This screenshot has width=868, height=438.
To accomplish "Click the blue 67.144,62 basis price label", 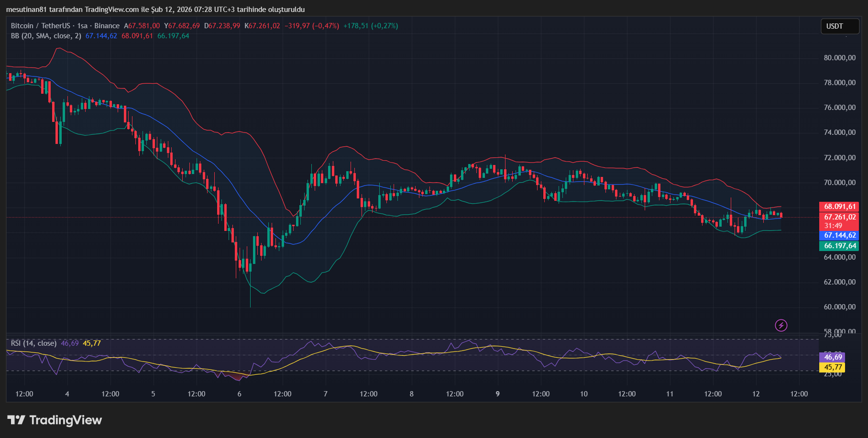I will [x=839, y=235].
